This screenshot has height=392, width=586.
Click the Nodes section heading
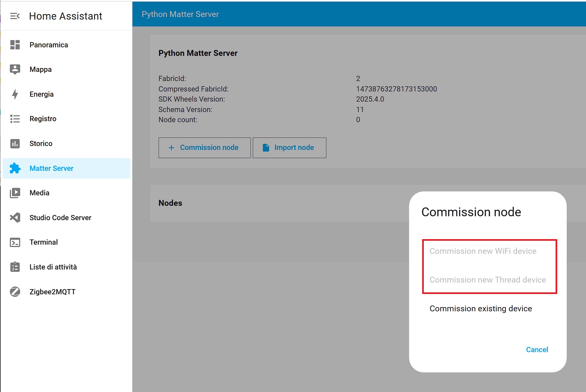(170, 203)
